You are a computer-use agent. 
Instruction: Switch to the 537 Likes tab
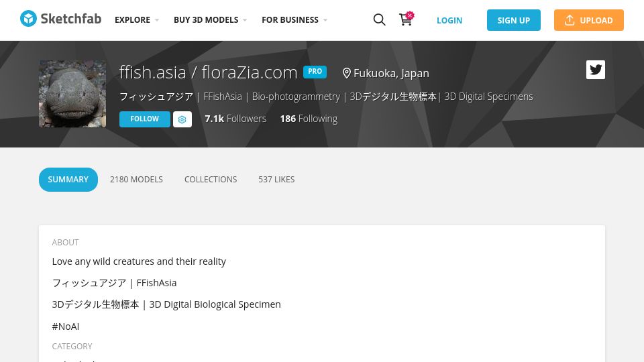[276, 180]
